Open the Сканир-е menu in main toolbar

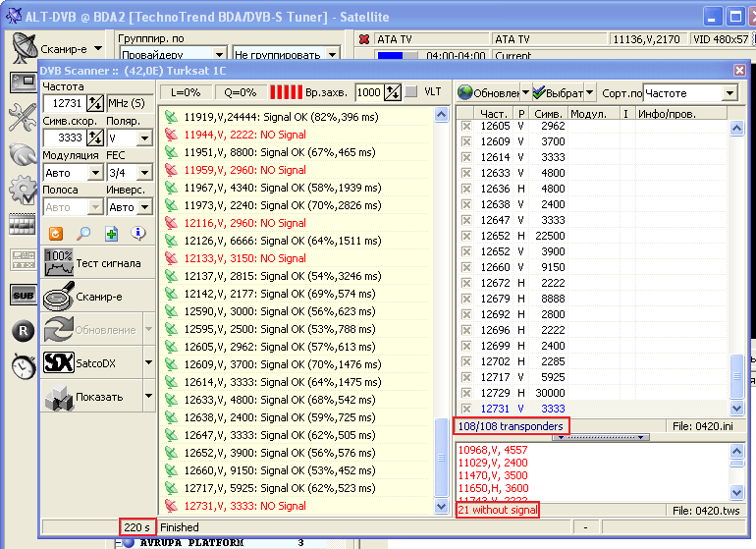58,49
